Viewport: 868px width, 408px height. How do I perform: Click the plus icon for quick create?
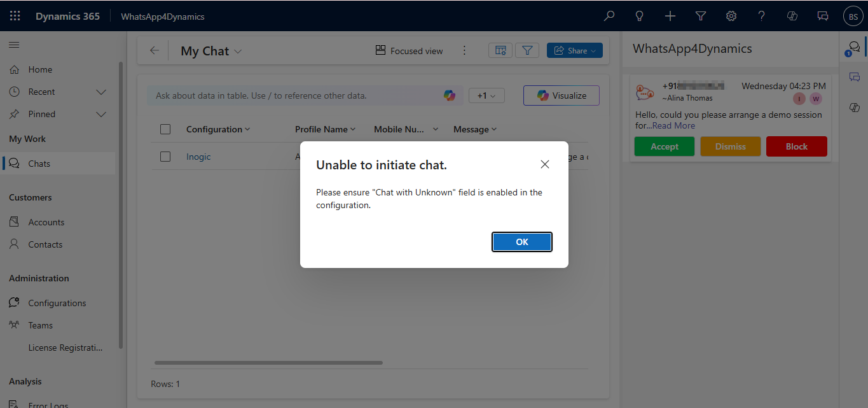pos(670,16)
